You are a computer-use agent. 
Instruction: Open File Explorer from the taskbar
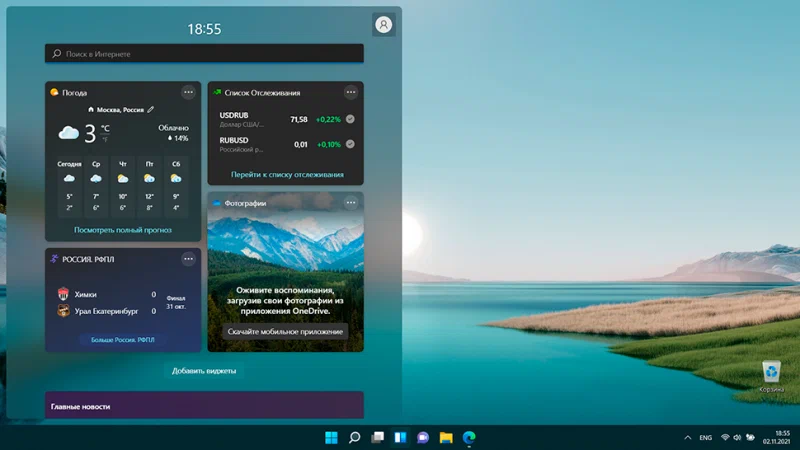[x=446, y=437]
